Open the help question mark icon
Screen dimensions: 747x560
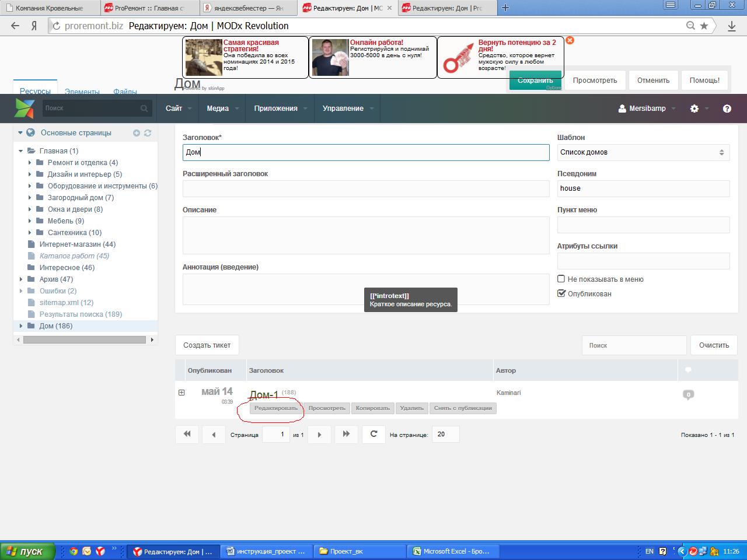(x=727, y=108)
